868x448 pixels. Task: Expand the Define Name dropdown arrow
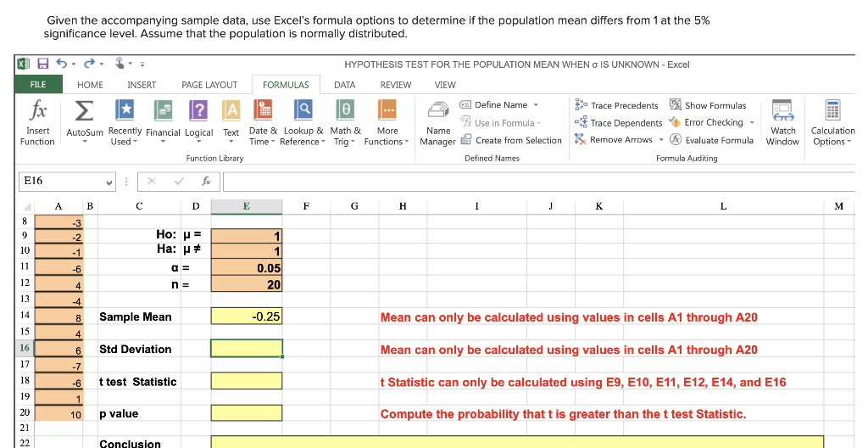536,105
